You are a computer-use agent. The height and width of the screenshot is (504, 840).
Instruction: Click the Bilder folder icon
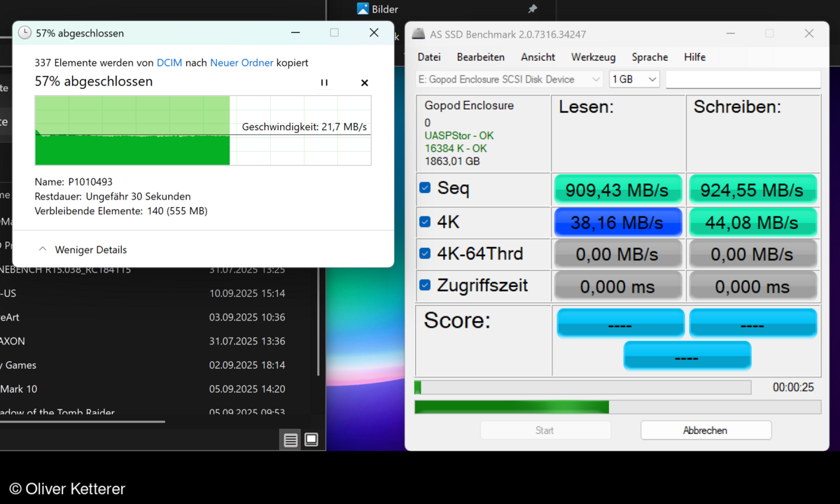coord(363,9)
